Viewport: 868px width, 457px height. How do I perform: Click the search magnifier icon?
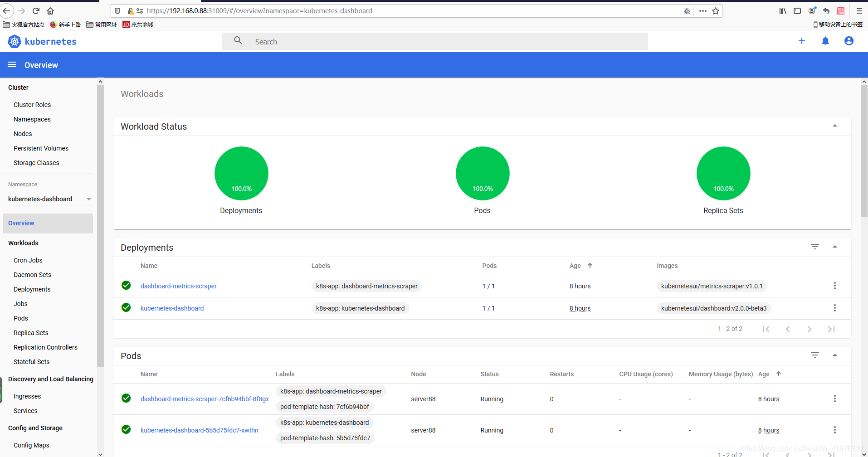pos(238,41)
